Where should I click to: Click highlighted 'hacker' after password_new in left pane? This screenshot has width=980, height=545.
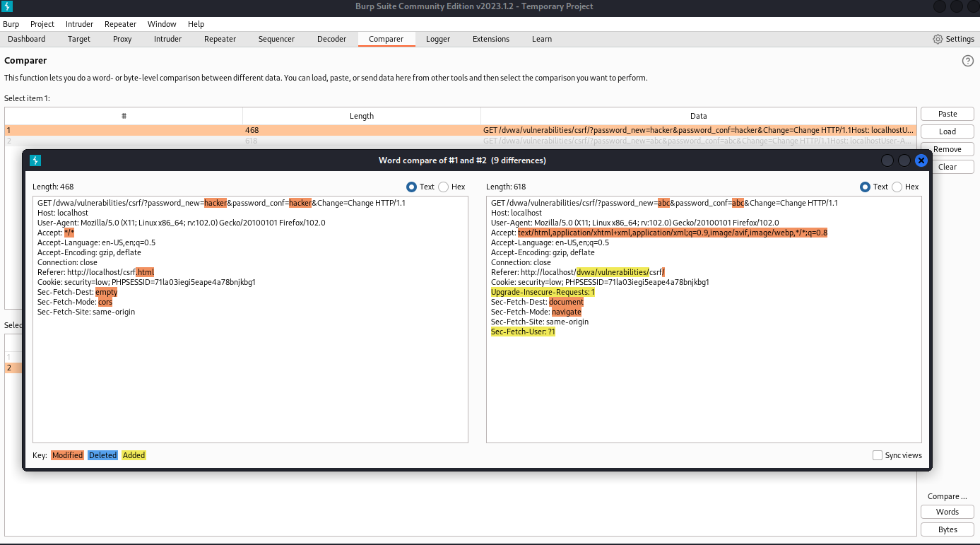(216, 203)
